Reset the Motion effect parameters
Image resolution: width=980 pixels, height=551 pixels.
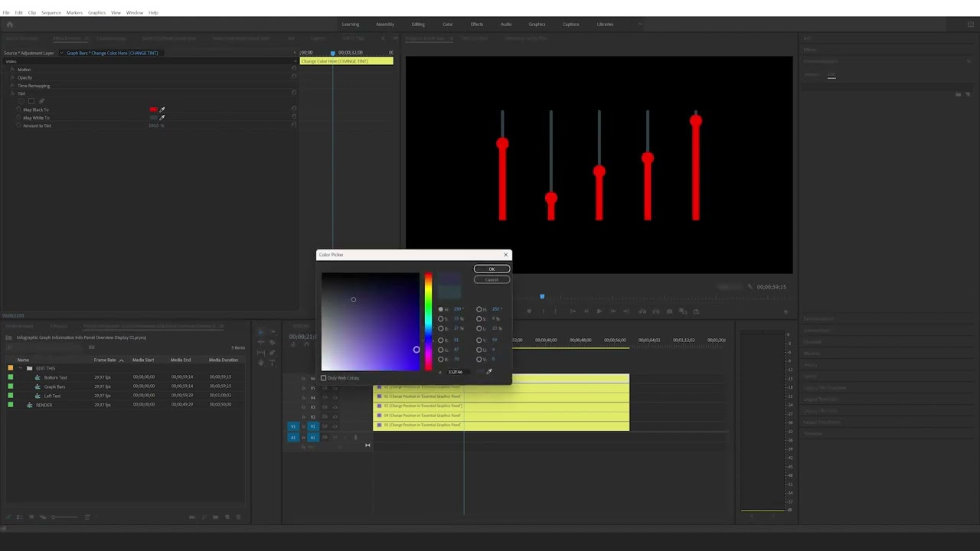[x=294, y=70]
